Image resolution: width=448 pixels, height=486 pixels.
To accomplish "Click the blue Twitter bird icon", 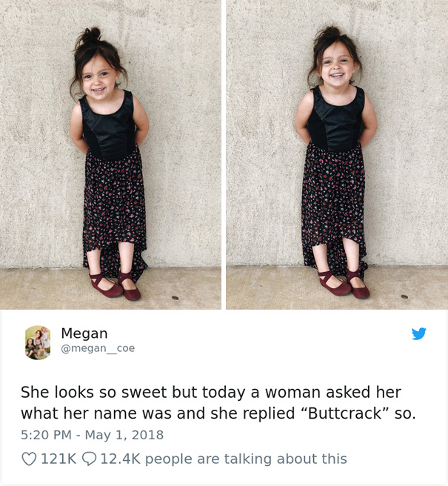I will [x=419, y=333].
